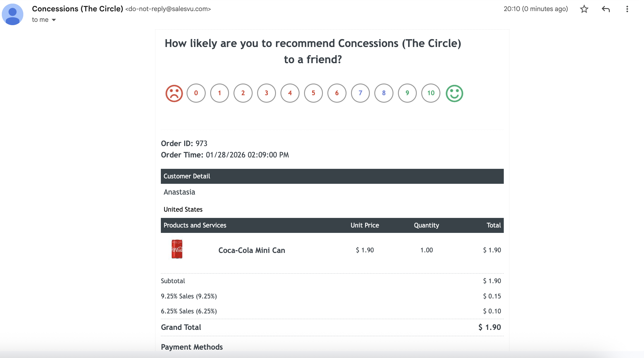Image resolution: width=644 pixels, height=358 pixels.
Task: Select rating 0 in the survey
Action: coord(196,93)
